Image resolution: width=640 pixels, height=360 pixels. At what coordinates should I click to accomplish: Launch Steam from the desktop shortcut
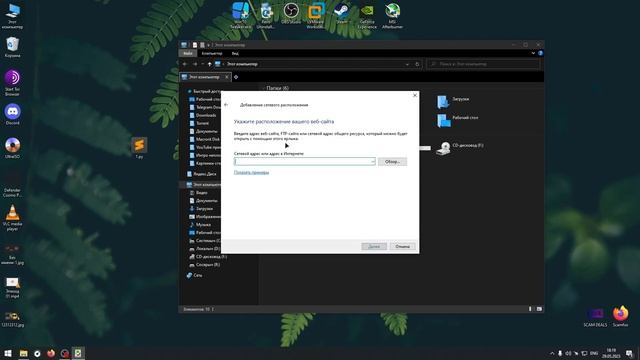341,13
